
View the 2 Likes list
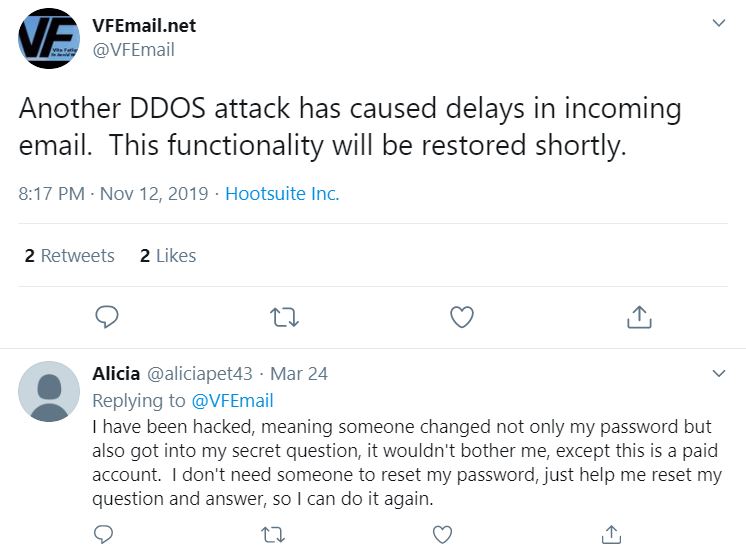click(168, 256)
